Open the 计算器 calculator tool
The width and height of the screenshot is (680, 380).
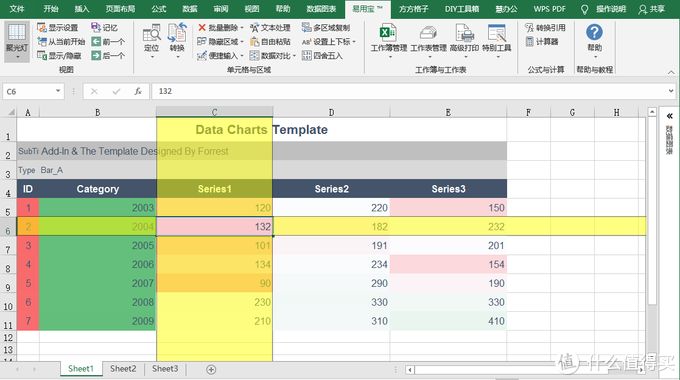[x=541, y=42]
